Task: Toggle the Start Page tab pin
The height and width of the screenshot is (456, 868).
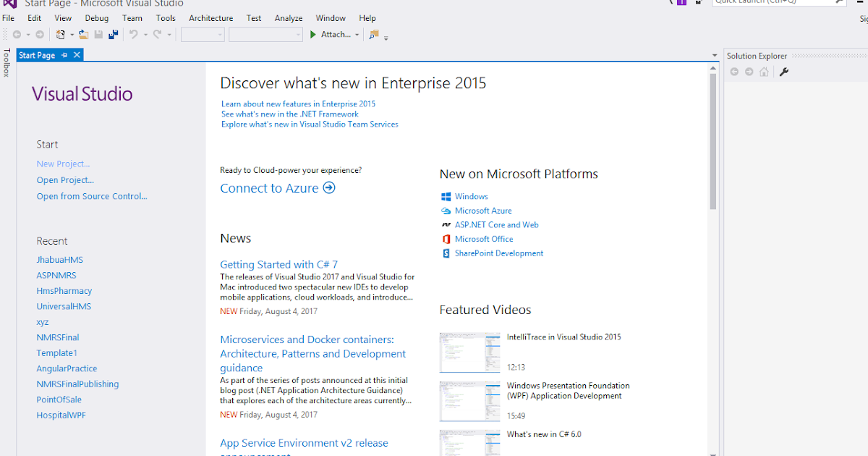Action: pos(64,55)
